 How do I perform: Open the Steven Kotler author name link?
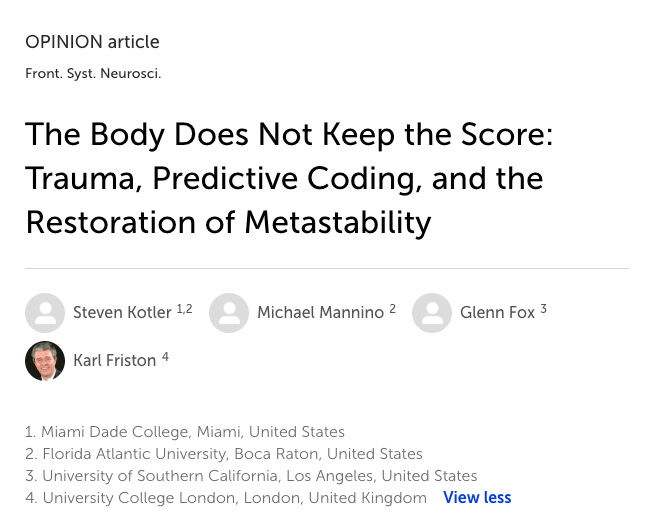122,313
